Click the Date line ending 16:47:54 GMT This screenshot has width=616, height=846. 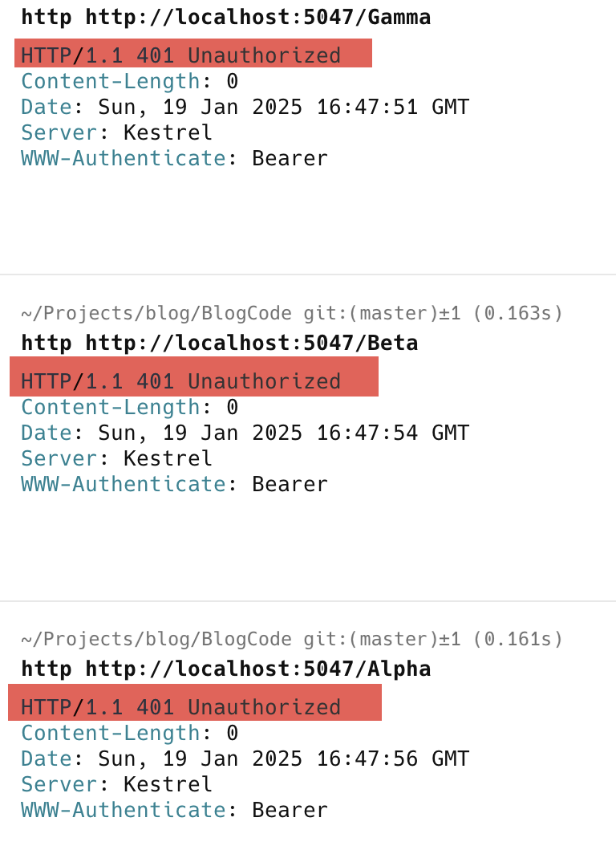click(x=245, y=433)
